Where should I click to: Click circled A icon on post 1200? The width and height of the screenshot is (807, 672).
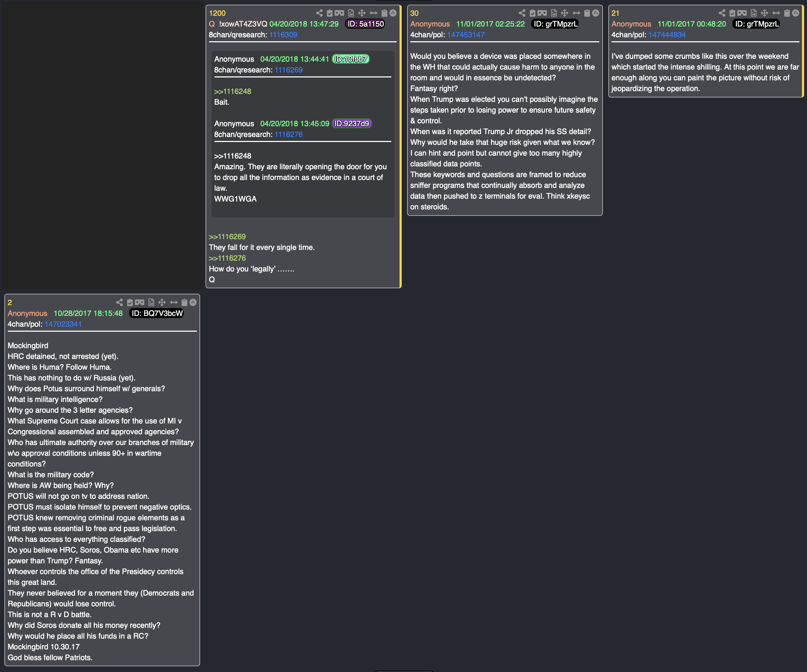[x=393, y=13]
